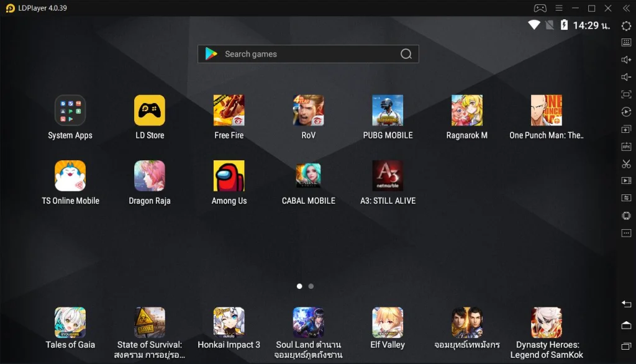Click the no-SIM status icon

(x=550, y=25)
